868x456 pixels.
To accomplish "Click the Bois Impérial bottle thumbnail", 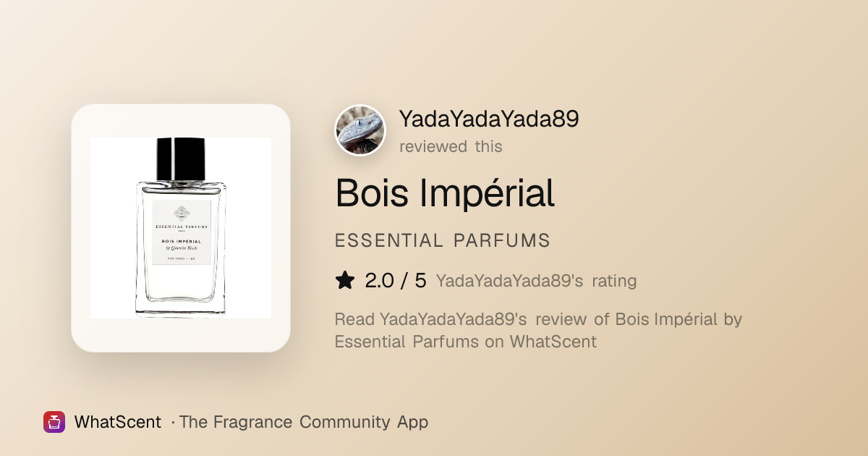I will 181,228.
